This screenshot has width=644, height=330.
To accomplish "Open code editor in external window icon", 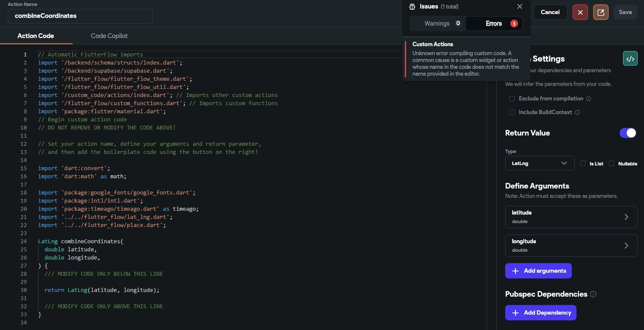I will pyautogui.click(x=600, y=12).
